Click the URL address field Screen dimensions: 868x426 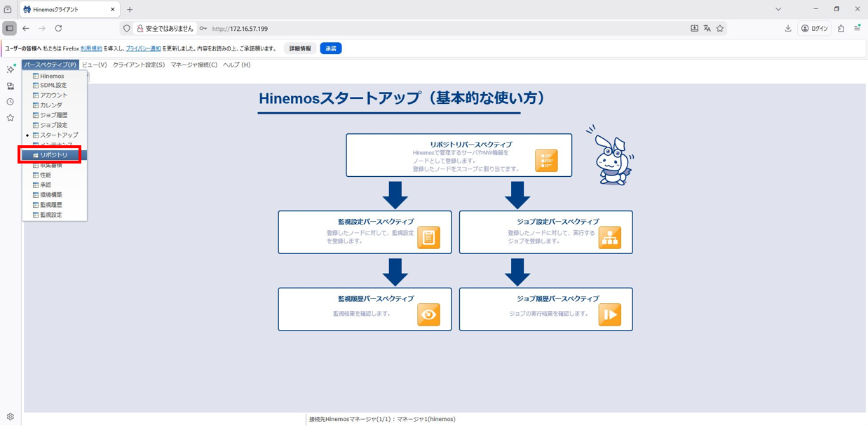tap(421, 29)
